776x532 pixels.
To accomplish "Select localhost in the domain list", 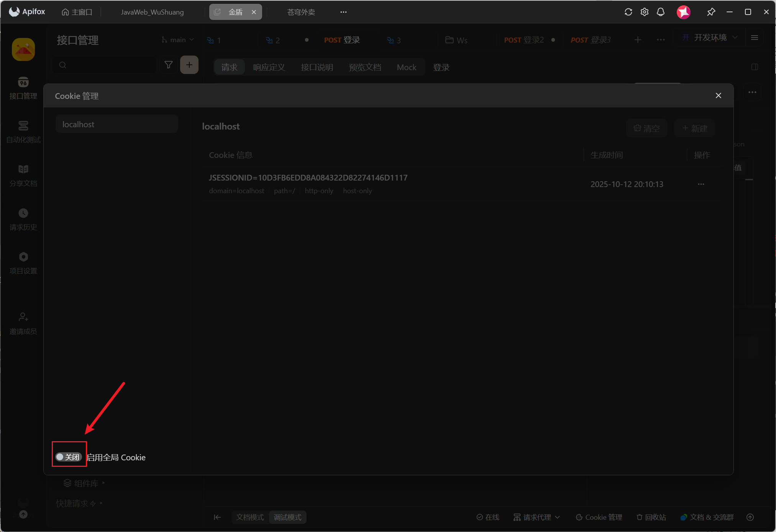I will pos(116,124).
